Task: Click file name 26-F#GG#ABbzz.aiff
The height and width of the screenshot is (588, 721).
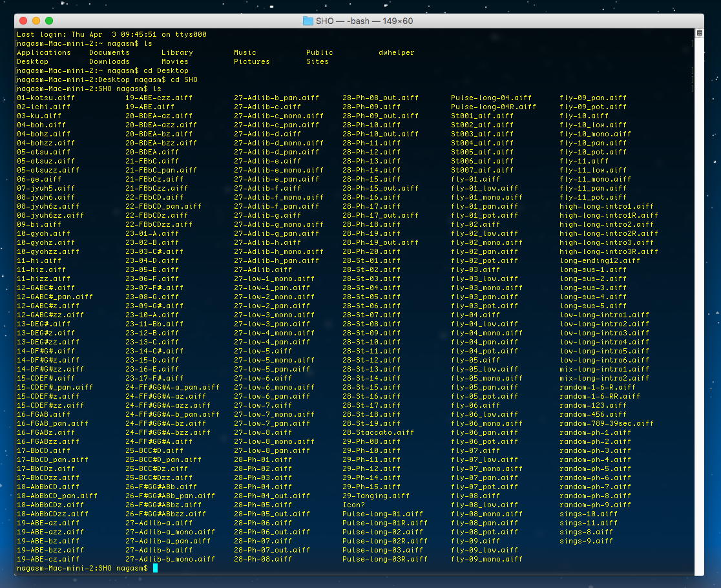Action: 166,514
